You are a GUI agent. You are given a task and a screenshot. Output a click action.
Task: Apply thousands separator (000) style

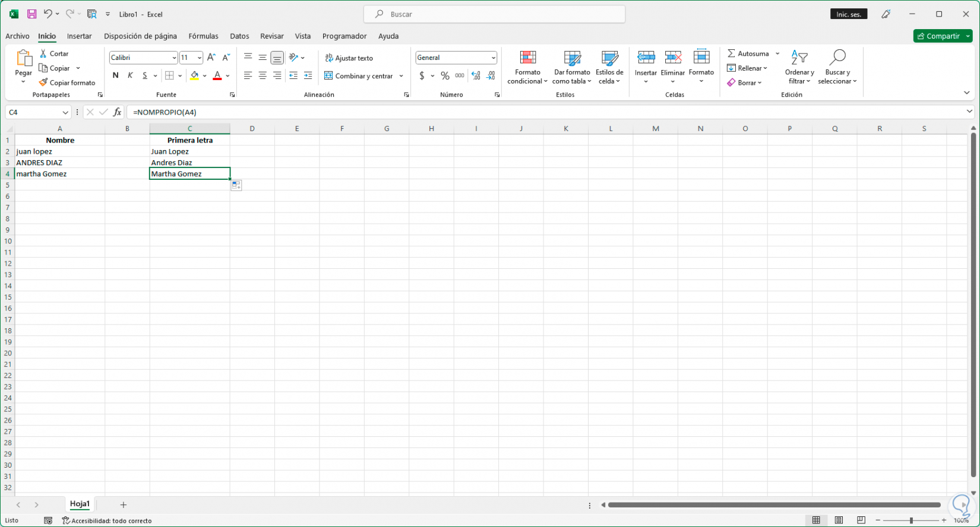(460, 75)
